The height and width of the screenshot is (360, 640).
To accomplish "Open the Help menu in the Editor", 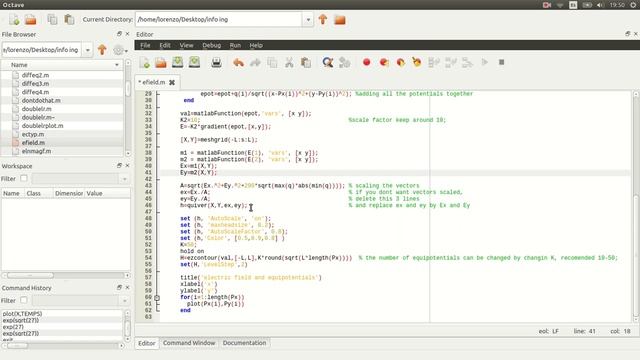I will pyautogui.click(x=256, y=45).
